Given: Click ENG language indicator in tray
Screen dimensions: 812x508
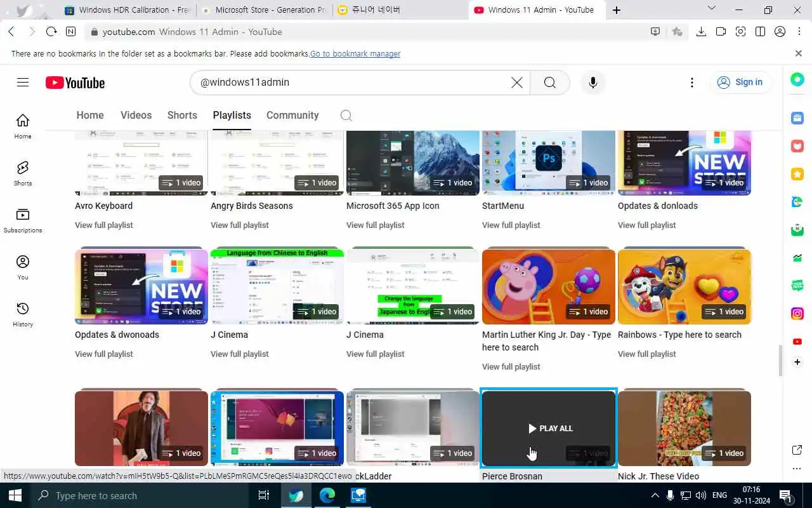Looking at the screenshot, I should 719,495.
